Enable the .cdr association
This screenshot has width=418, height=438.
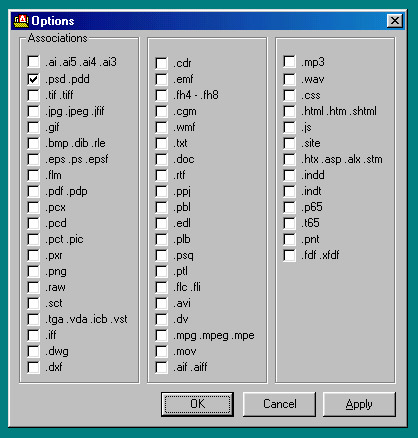[x=161, y=63]
